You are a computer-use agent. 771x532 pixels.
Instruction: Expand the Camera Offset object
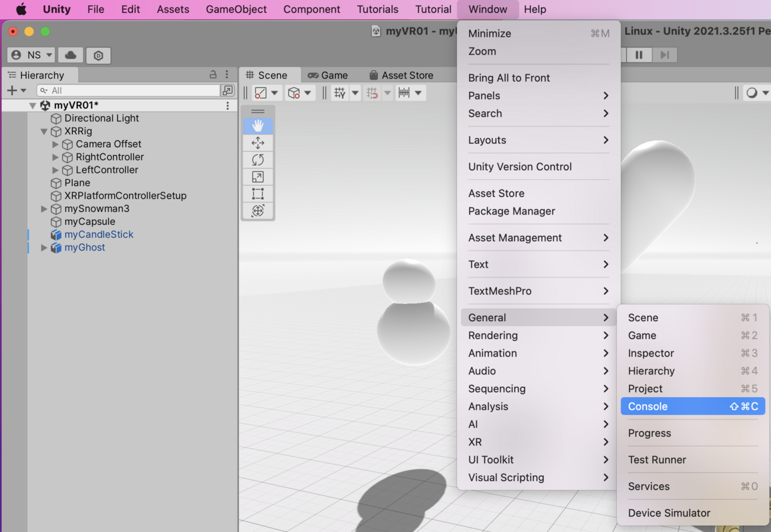[55, 144]
